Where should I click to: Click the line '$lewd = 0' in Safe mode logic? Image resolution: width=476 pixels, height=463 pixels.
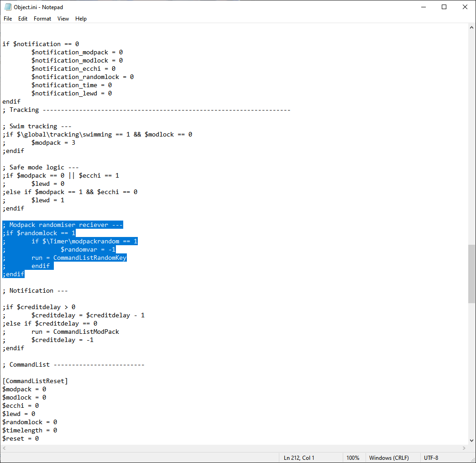(48, 184)
